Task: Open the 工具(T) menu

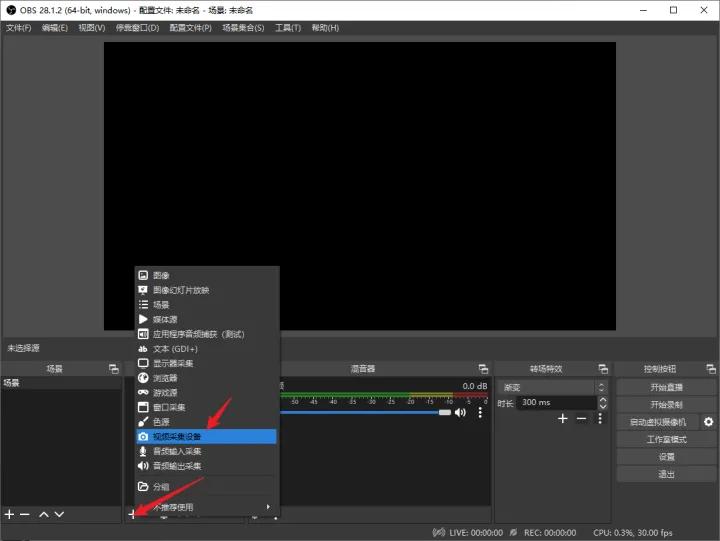Action: [288, 28]
